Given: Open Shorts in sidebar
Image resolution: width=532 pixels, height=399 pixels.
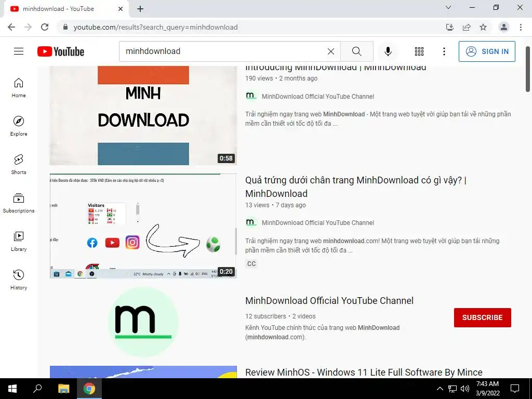Looking at the screenshot, I should (19, 165).
